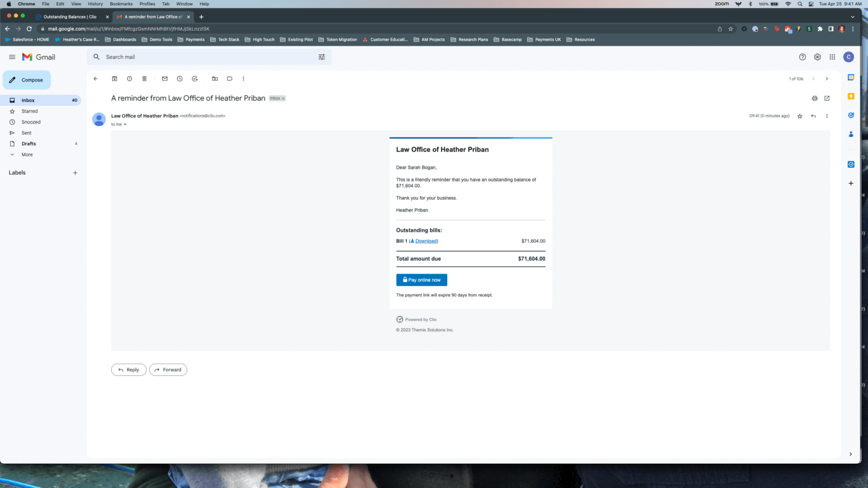Viewport: 868px width, 488px height.
Task: Open Google Calendar side panel
Action: (851, 76)
